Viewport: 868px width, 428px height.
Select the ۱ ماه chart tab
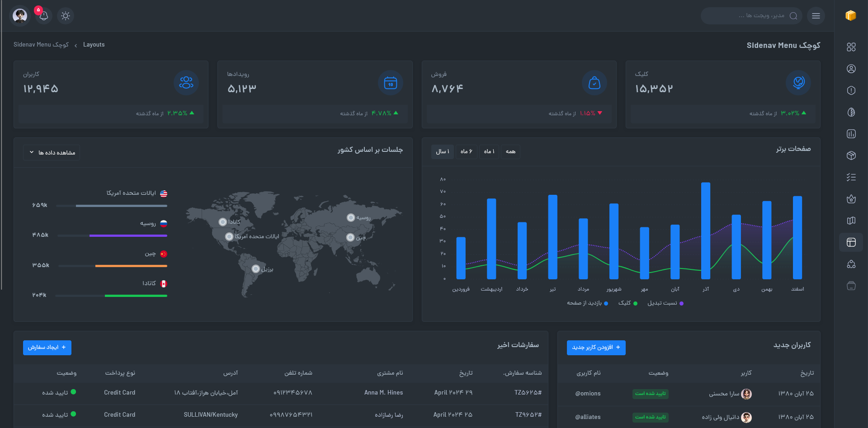pyautogui.click(x=489, y=151)
